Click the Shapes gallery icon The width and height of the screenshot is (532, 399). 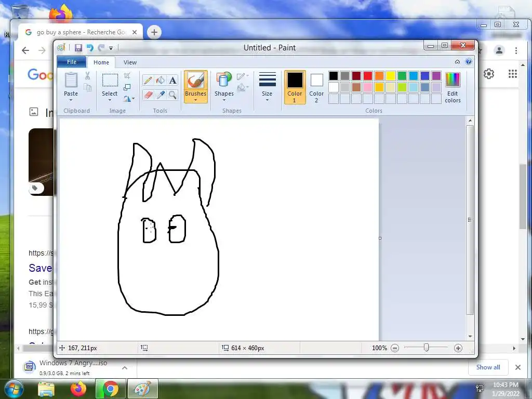tap(223, 79)
